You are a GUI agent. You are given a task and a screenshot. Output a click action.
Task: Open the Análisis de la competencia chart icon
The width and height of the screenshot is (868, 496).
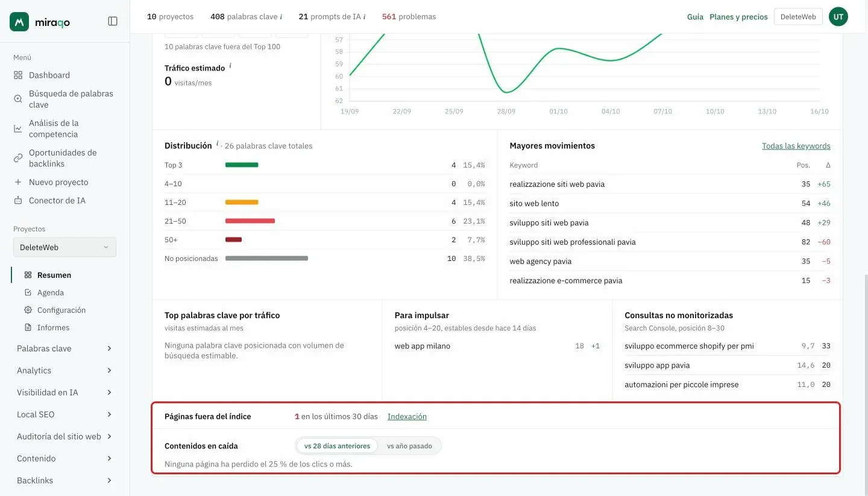[18, 128]
